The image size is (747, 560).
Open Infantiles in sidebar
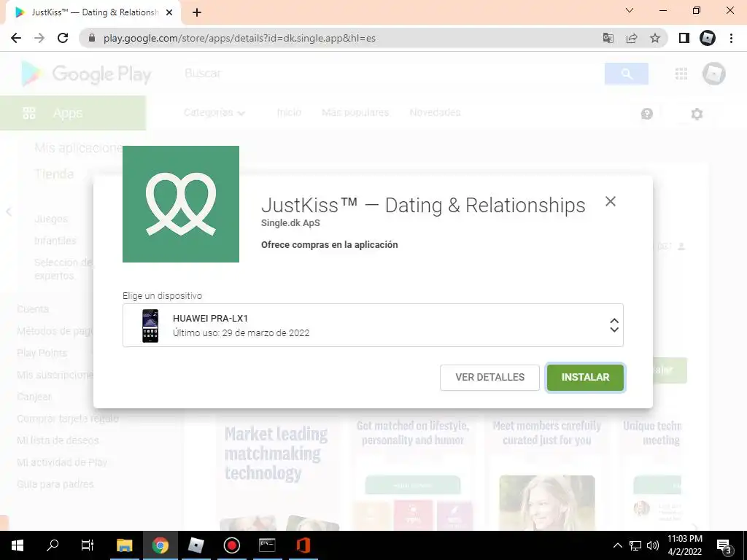[x=55, y=241]
